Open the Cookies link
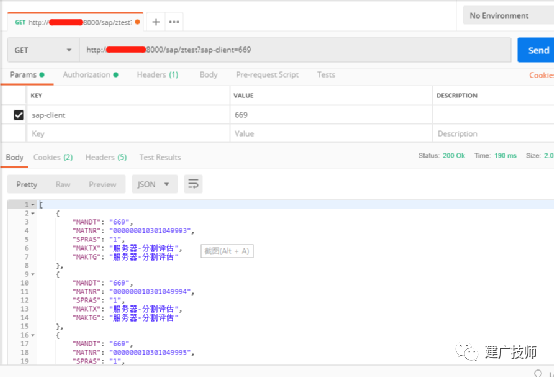554x377 pixels. (x=541, y=75)
